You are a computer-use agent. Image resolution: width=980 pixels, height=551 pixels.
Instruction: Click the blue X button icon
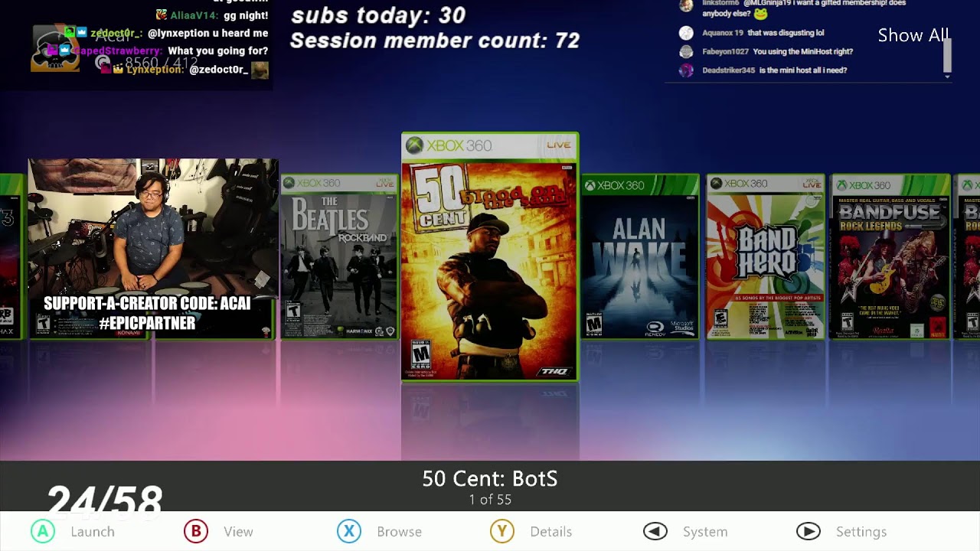[x=349, y=531]
